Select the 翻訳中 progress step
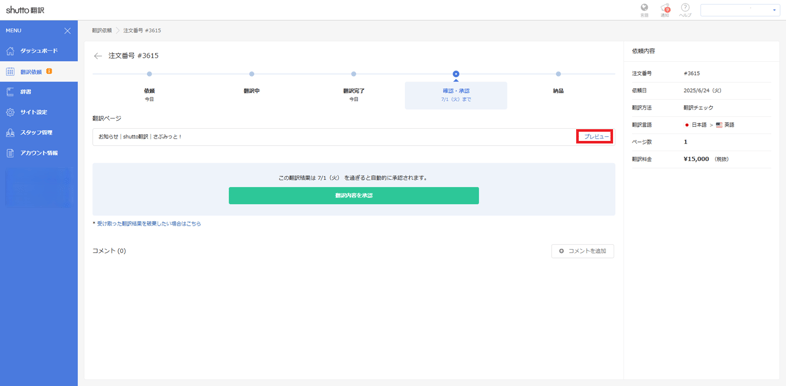 [x=252, y=91]
